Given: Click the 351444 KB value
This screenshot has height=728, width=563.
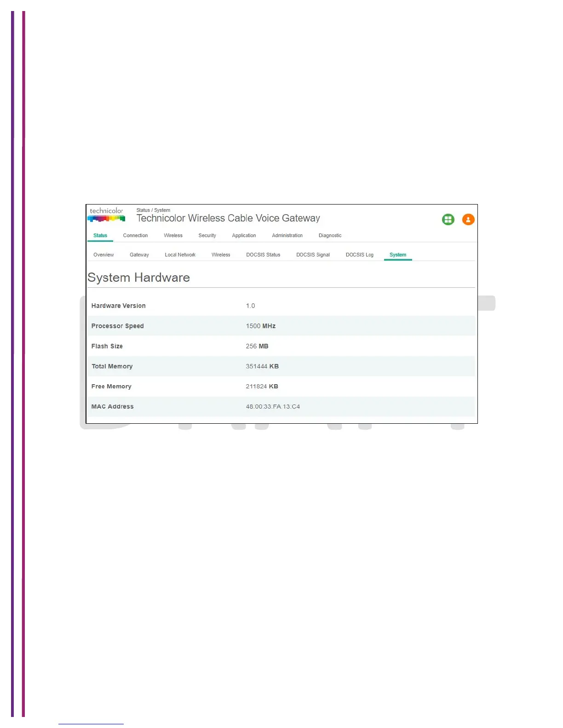Looking at the screenshot, I should [262, 366].
